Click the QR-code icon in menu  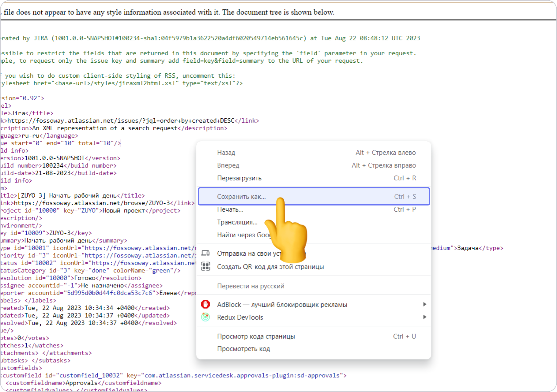(205, 267)
